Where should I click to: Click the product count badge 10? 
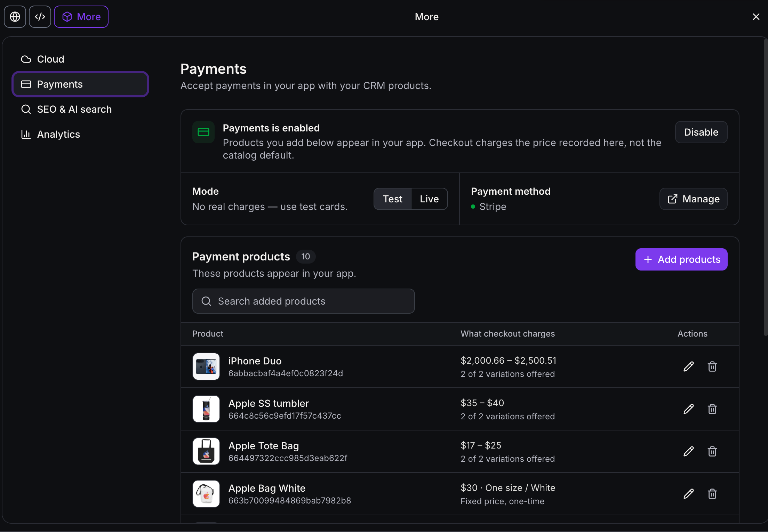pyautogui.click(x=306, y=257)
